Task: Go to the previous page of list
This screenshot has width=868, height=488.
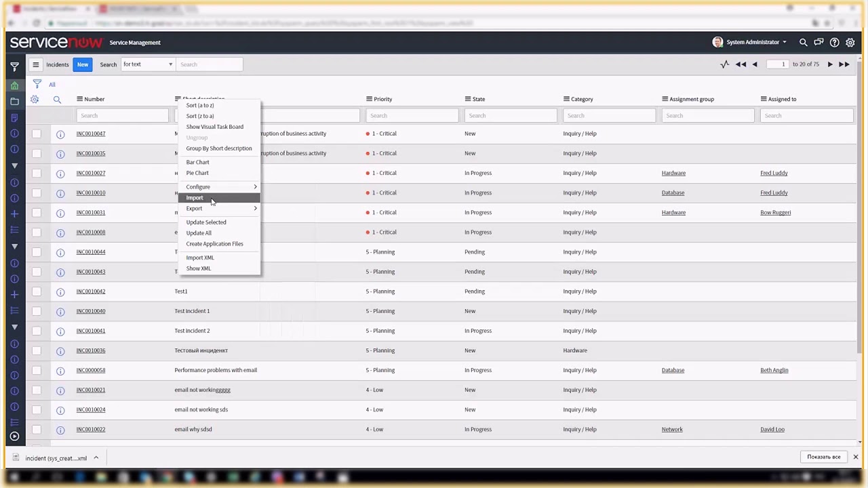Action: click(x=755, y=64)
